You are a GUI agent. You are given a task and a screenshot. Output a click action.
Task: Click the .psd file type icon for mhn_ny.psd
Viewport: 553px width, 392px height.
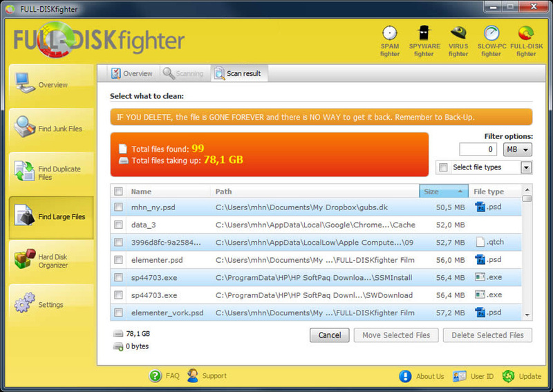[480, 207]
